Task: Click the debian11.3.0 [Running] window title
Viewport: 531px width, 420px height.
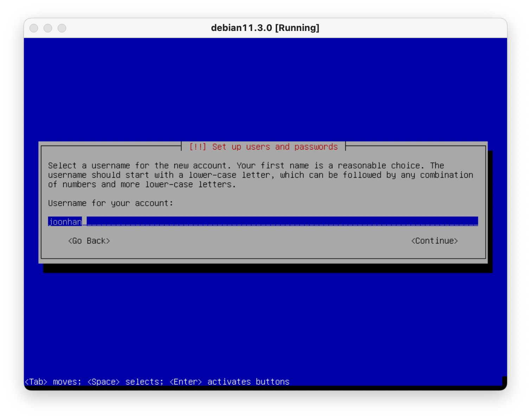Action: coord(265,28)
